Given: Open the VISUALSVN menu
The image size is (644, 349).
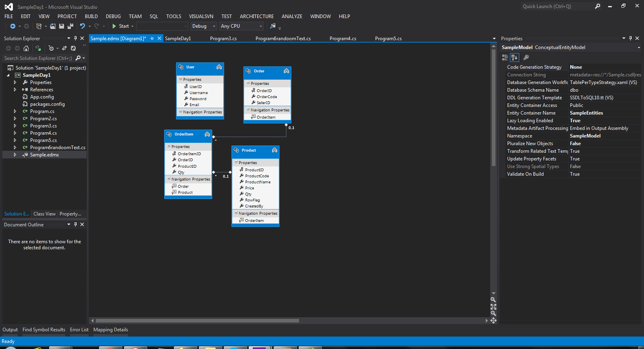Looking at the screenshot, I should tap(201, 16).
